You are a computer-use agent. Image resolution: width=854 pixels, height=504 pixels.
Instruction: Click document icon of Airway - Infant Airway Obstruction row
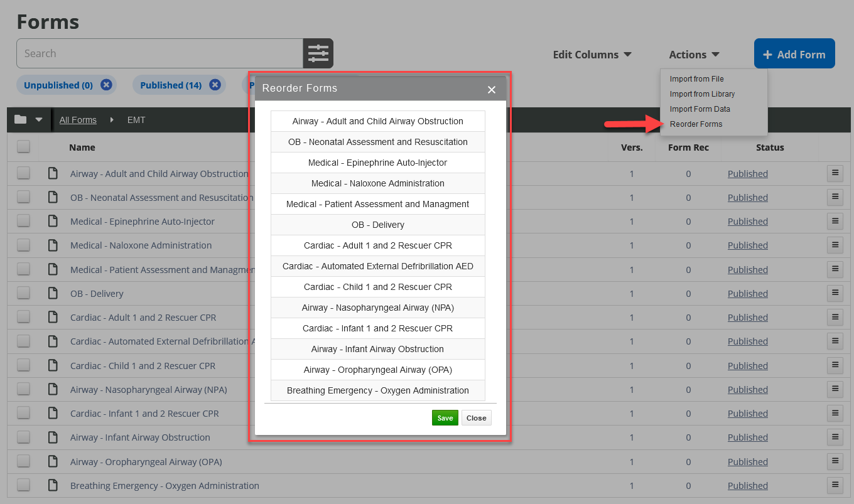53,437
